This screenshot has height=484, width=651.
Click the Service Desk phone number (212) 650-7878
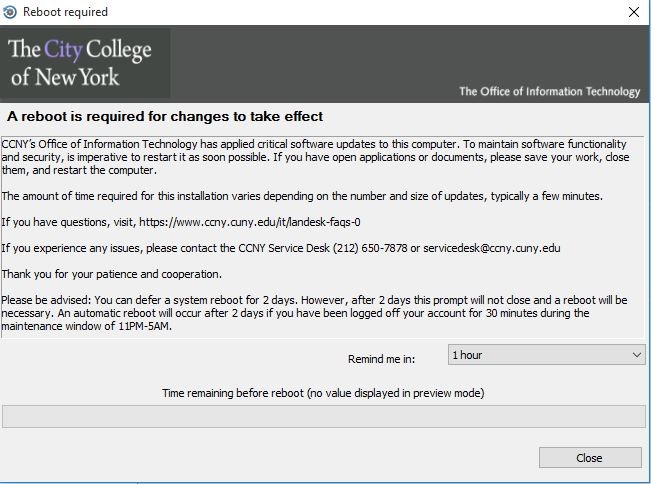click(370, 248)
